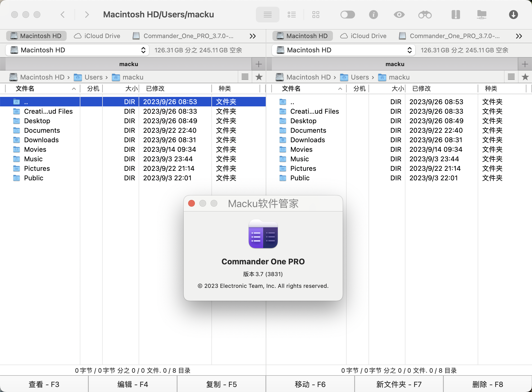Viewport: 532px width, 392px height.
Task: Click Pictures modified date 2023/9/22 21:14 left panel
Action: [169, 169]
